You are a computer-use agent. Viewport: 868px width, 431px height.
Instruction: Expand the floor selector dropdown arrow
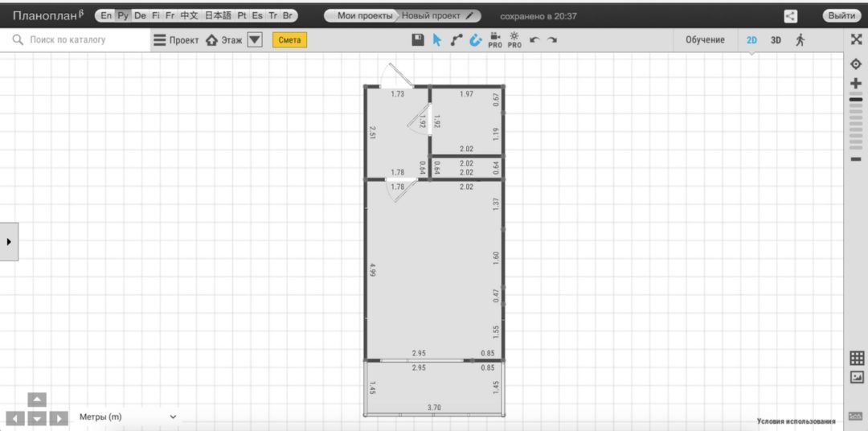[x=255, y=39]
